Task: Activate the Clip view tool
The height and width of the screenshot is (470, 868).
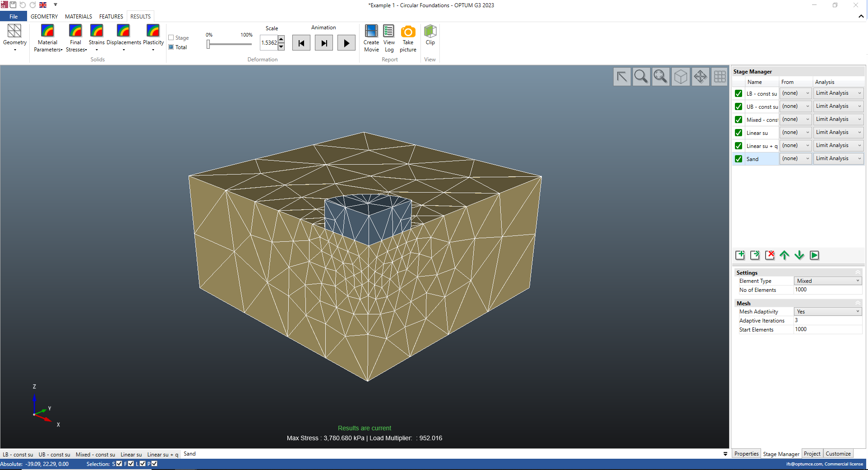Action: [430, 35]
